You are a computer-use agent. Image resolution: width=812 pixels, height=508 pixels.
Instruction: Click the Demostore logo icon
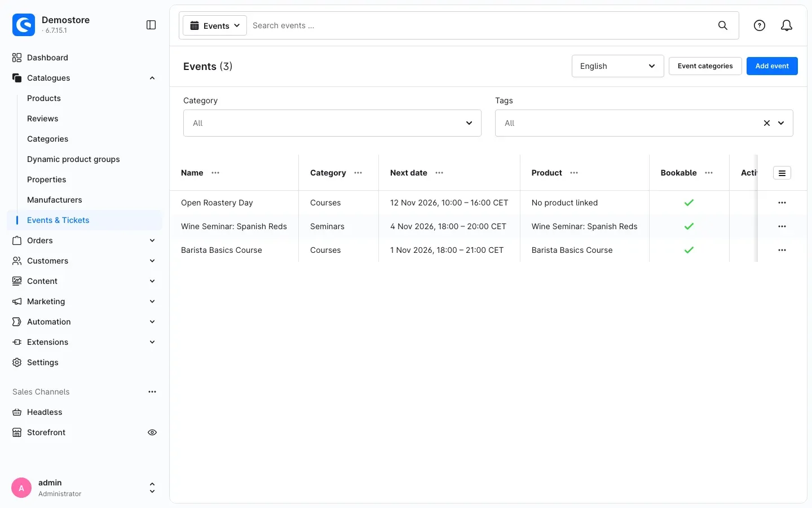coord(24,25)
